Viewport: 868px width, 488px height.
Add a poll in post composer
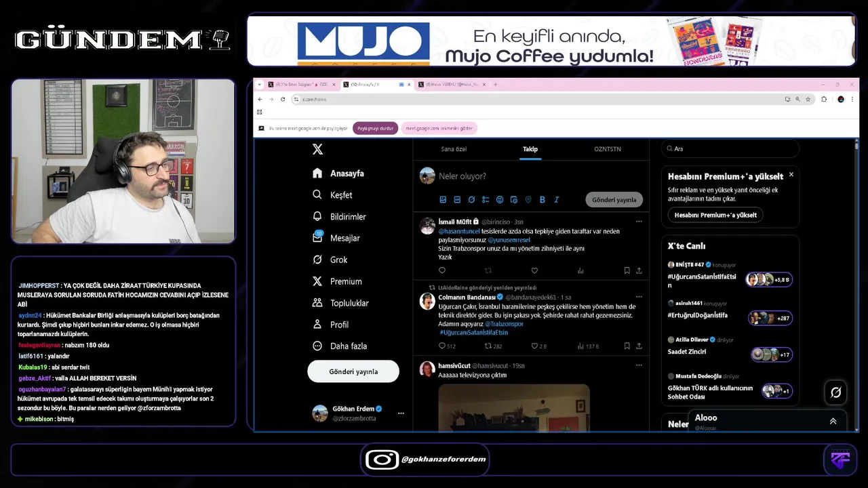pos(486,199)
